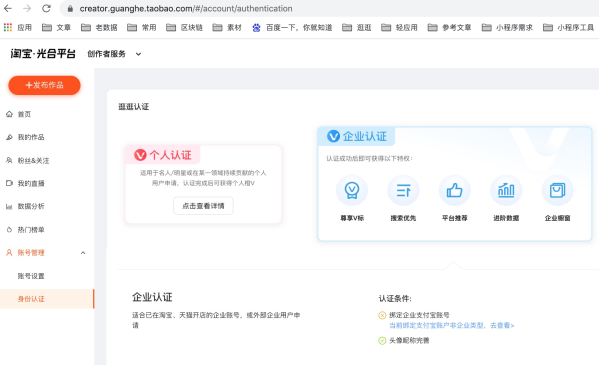Click the video icon beside 我的直播
The height and width of the screenshot is (365, 599).
click(9, 183)
